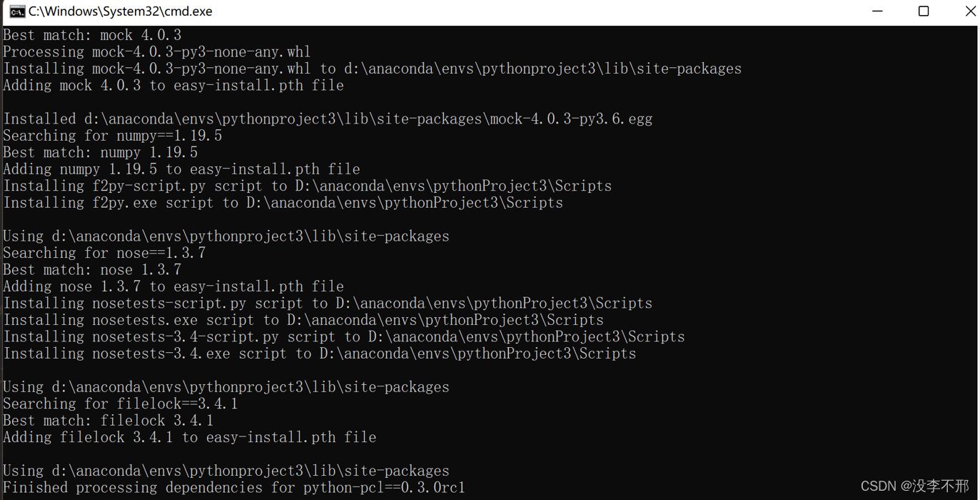Click line 'Best match: mock 4.0.3'

click(x=91, y=34)
